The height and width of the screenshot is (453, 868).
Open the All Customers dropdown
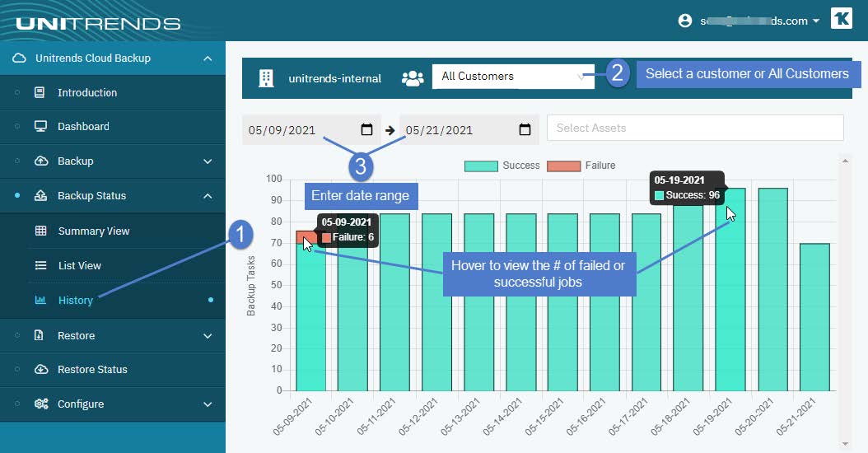click(513, 77)
